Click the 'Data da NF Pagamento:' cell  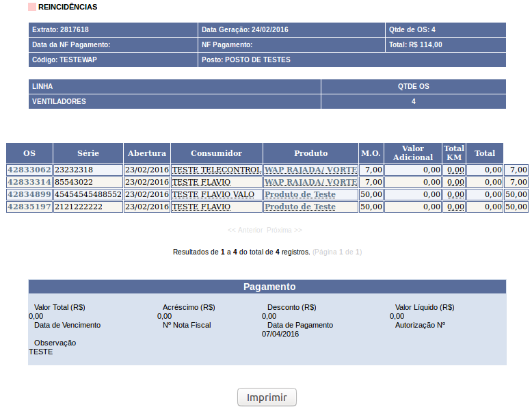113,45
